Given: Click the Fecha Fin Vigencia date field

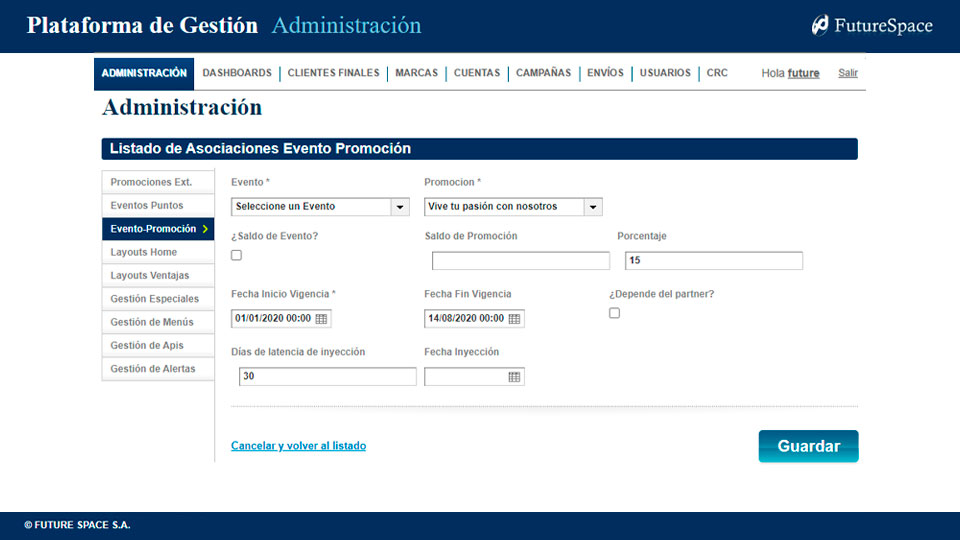Looking at the screenshot, I should click(x=474, y=318).
